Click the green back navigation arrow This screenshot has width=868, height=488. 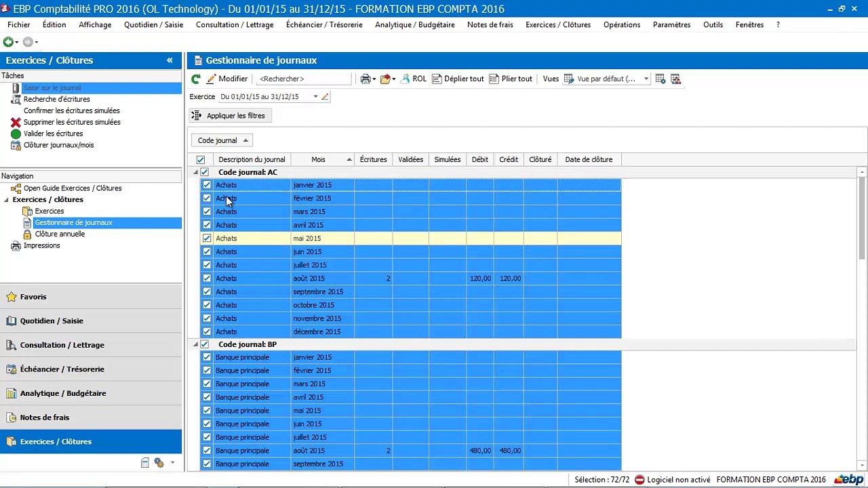(x=8, y=42)
